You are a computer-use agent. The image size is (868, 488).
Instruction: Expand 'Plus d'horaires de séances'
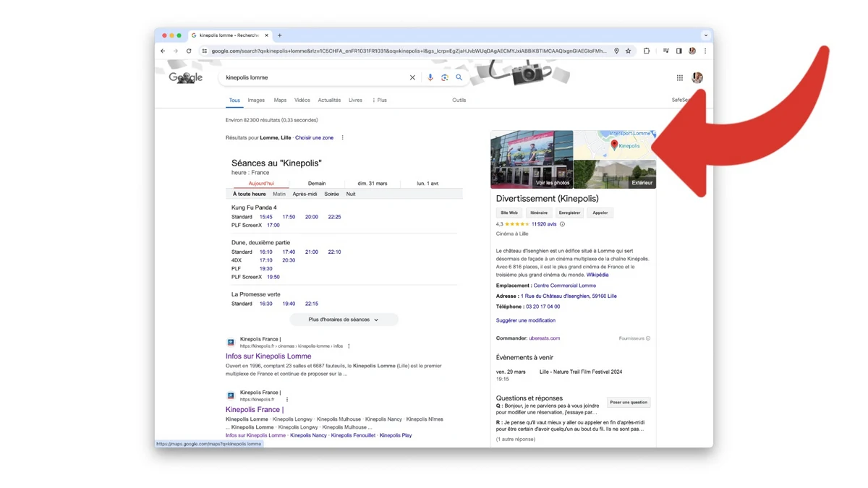coord(344,320)
